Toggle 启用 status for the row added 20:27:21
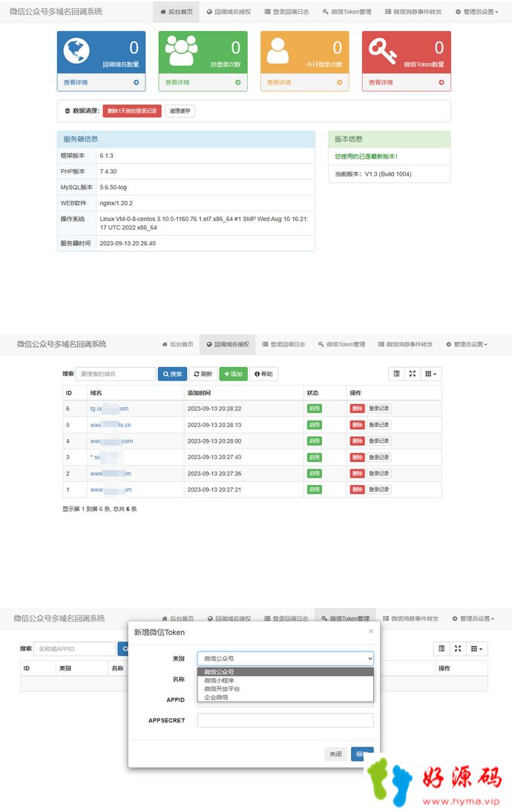This screenshot has width=512, height=812. 314,489
